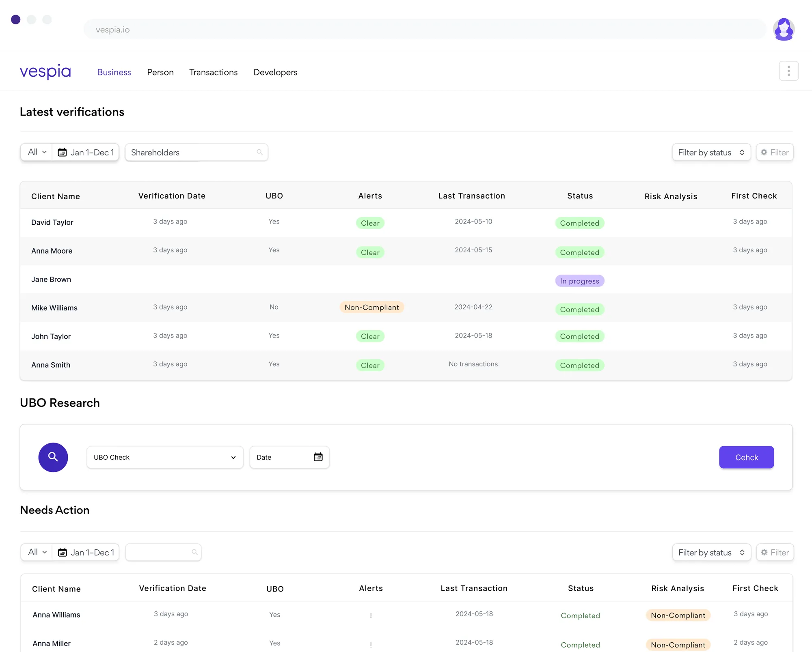Click the Verification Date header in Latest verifications

point(172,196)
